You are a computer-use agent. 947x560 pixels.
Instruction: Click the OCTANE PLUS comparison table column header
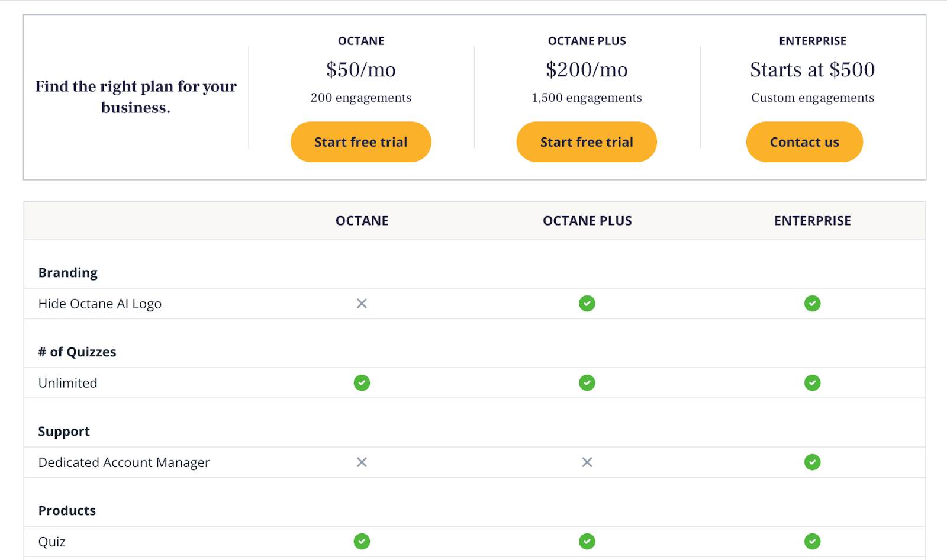click(587, 221)
